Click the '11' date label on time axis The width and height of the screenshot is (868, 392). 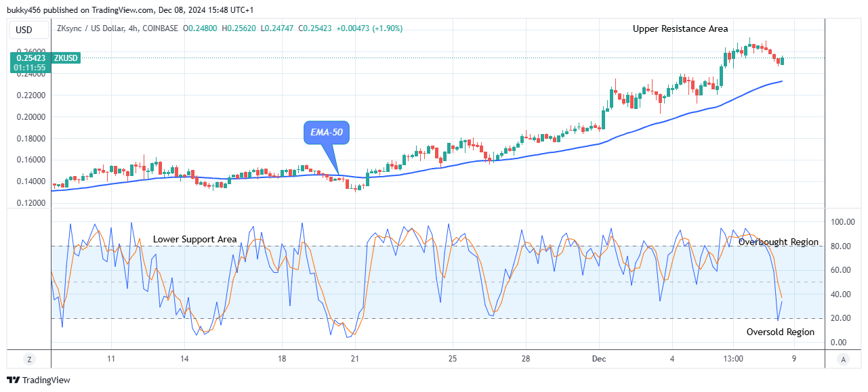tap(110, 358)
